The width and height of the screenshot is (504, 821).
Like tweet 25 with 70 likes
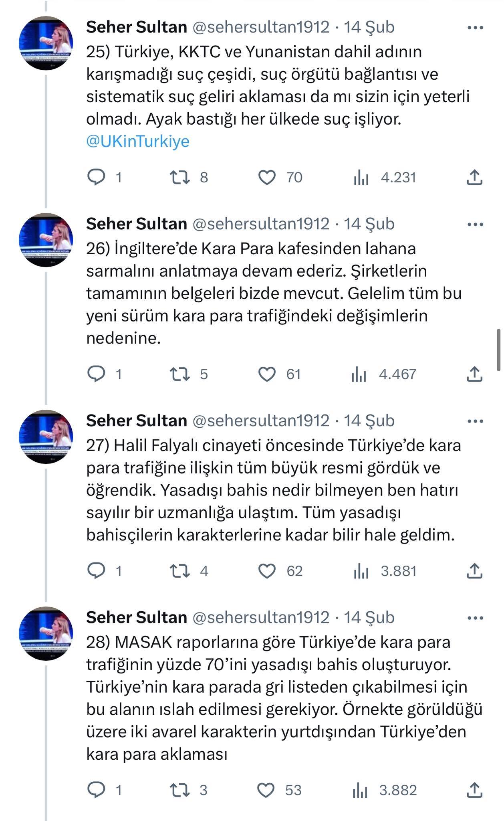pyautogui.click(x=267, y=177)
